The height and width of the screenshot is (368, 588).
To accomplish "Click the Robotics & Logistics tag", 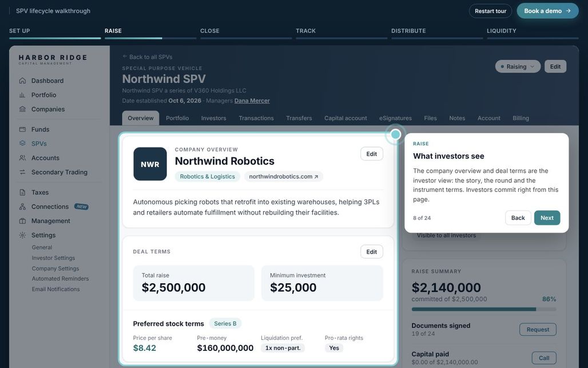I will click(208, 176).
